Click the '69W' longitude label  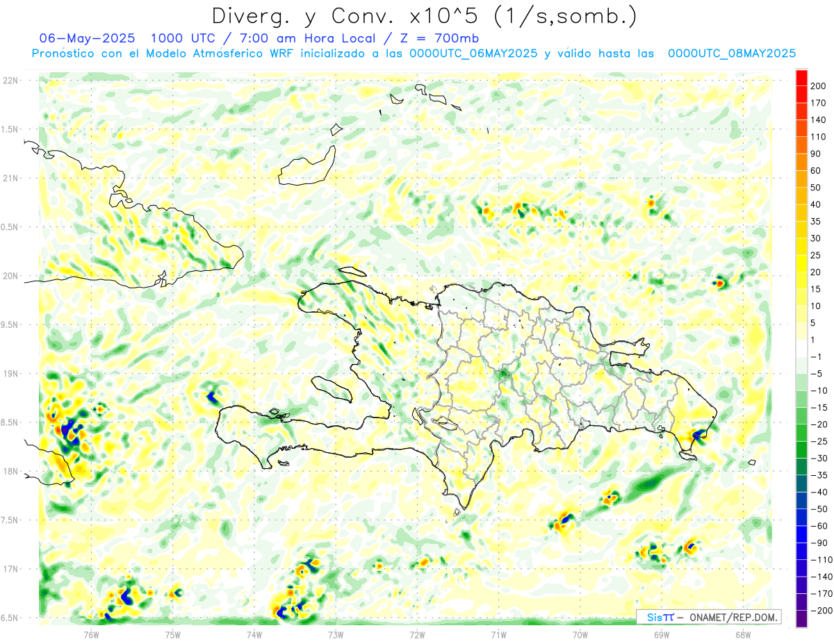click(662, 634)
